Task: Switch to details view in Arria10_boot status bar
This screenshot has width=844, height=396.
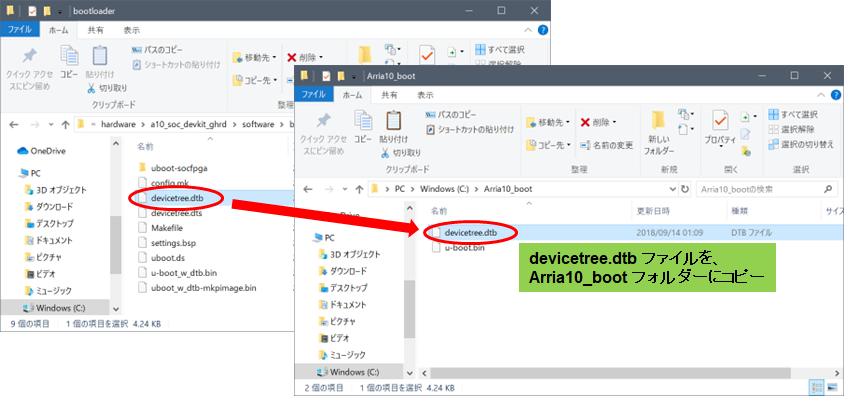Action: click(818, 388)
